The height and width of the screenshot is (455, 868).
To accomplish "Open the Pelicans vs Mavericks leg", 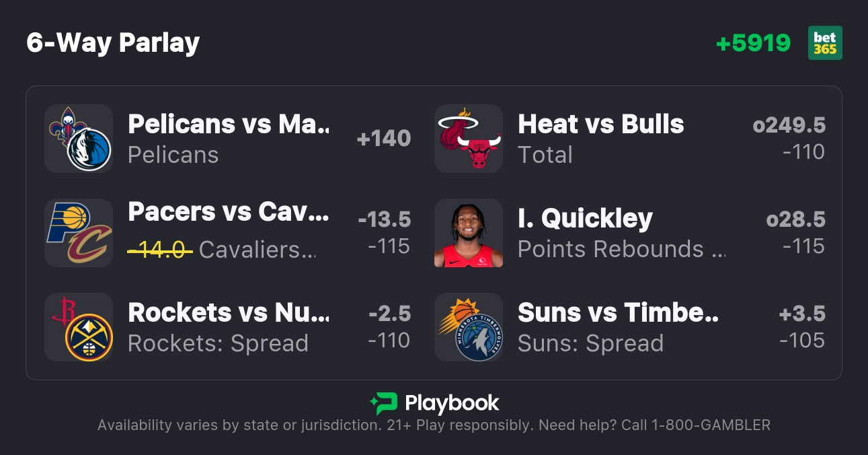I will tap(229, 125).
